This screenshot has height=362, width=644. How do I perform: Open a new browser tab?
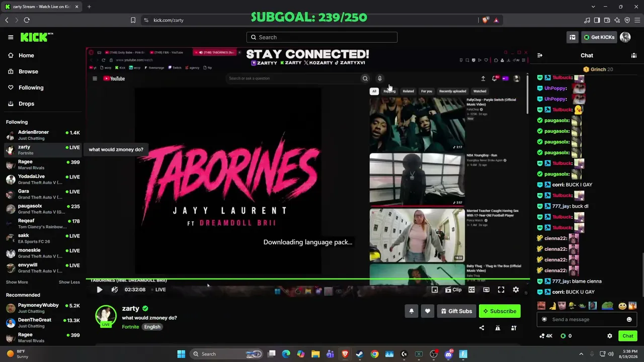coord(89,7)
